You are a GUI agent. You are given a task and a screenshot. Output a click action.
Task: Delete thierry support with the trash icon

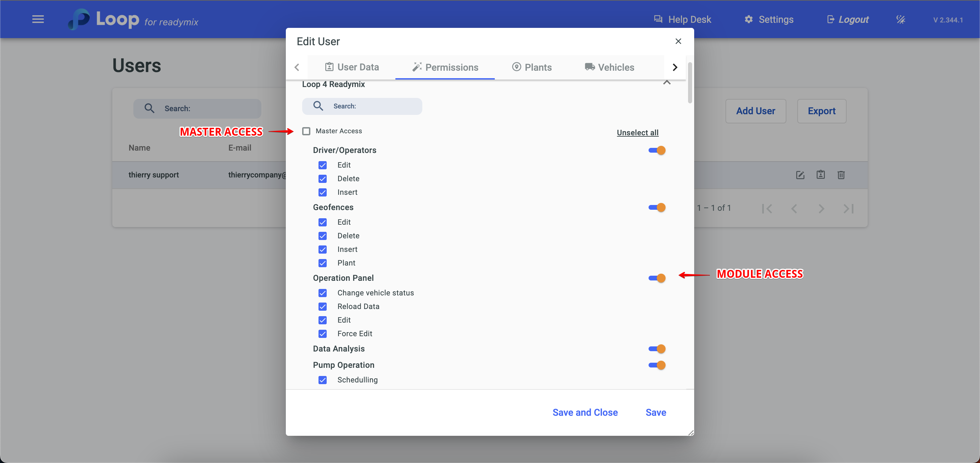click(x=841, y=175)
